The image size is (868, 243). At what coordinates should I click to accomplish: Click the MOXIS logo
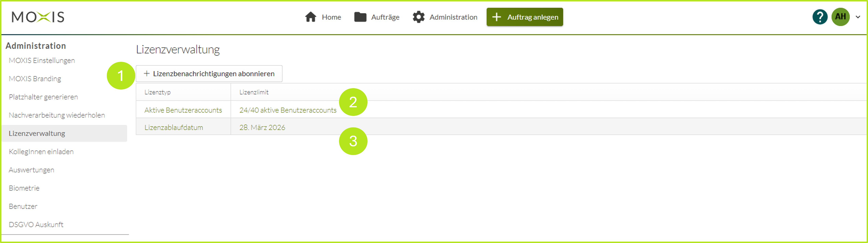(x=38, y=17)
